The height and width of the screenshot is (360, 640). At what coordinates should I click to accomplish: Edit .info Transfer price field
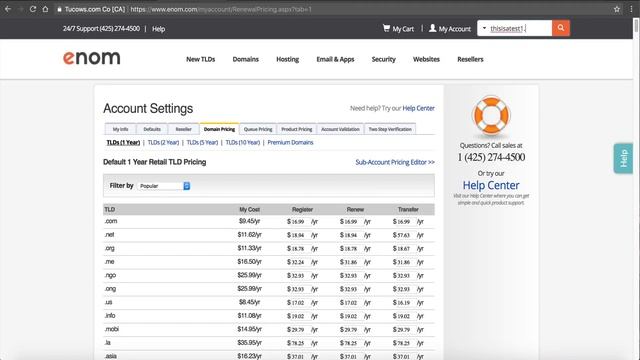pos(406,316)
